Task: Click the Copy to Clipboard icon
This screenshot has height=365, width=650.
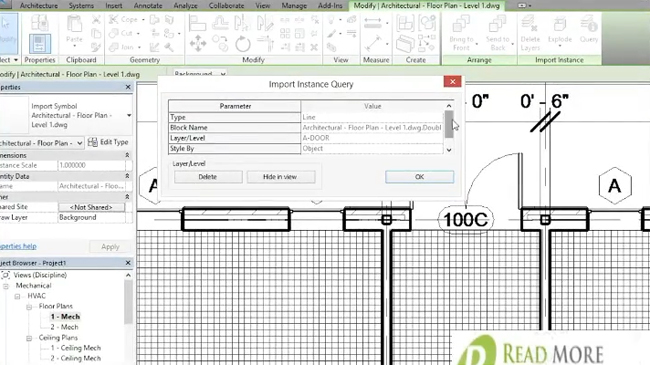Action: pyautogui.click(x=96, y=34)
